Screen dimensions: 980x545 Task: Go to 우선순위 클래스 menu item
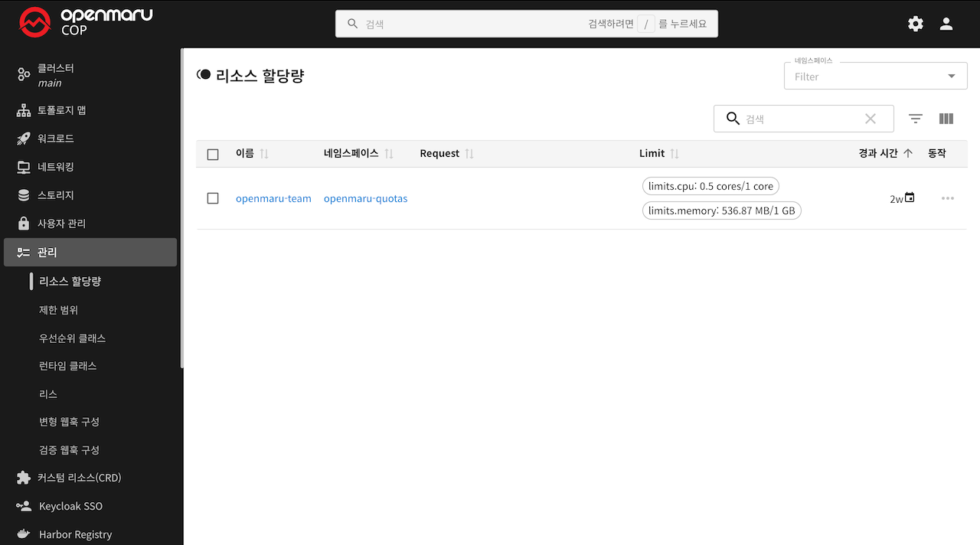(x=73, y=338)
